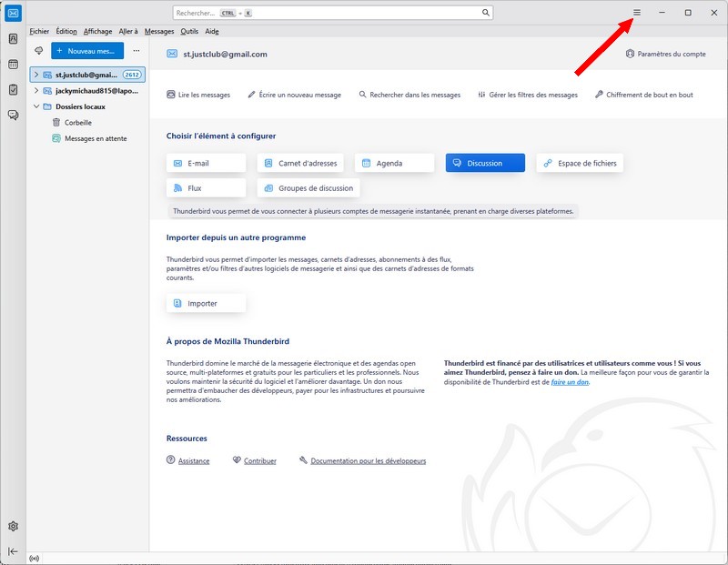Select the Corbeille folder
This screenshot has width=728, height=565.
pyautogui.click(x=77, y=122)
